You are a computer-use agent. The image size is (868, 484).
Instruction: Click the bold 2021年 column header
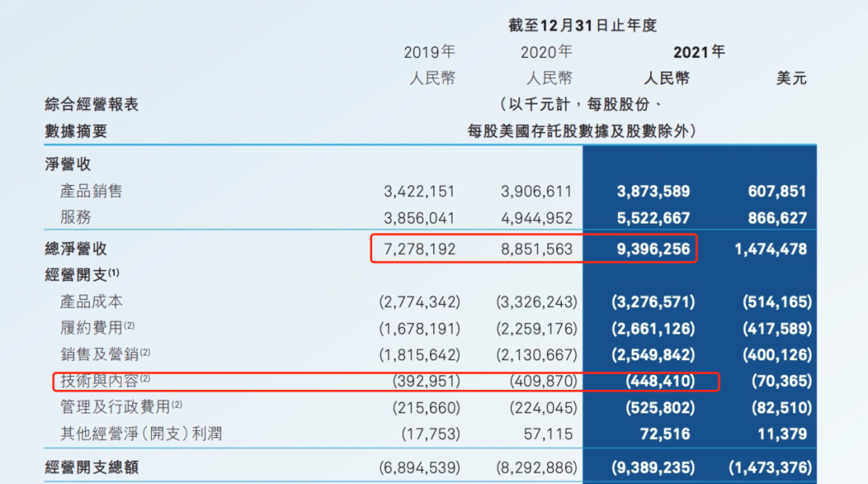tap(698, 51)
